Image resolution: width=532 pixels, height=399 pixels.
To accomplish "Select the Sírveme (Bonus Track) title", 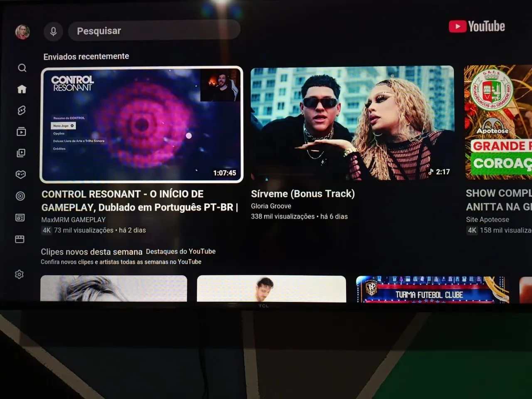I will pos(303,194).
